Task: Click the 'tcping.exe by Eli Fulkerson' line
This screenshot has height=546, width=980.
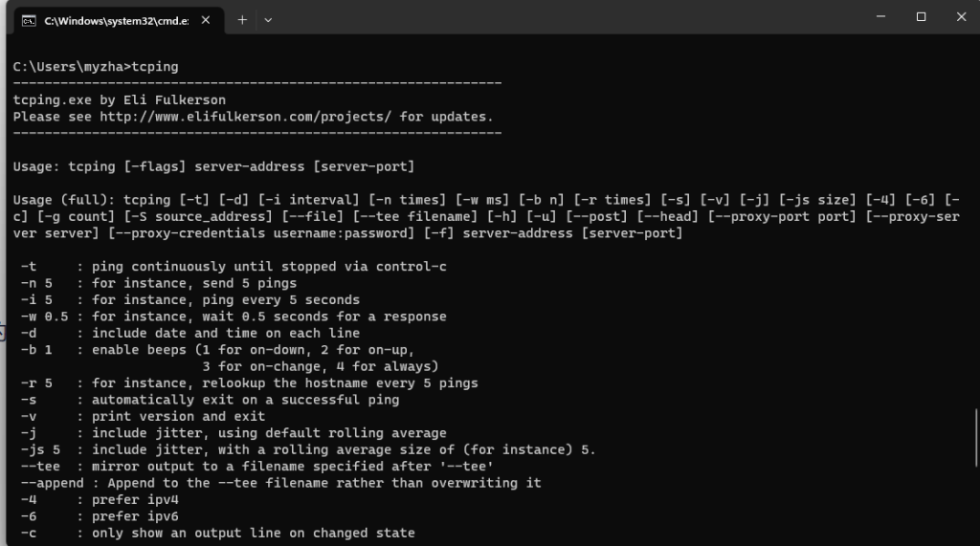Action: pyautogui.click(x=120, y=100)
